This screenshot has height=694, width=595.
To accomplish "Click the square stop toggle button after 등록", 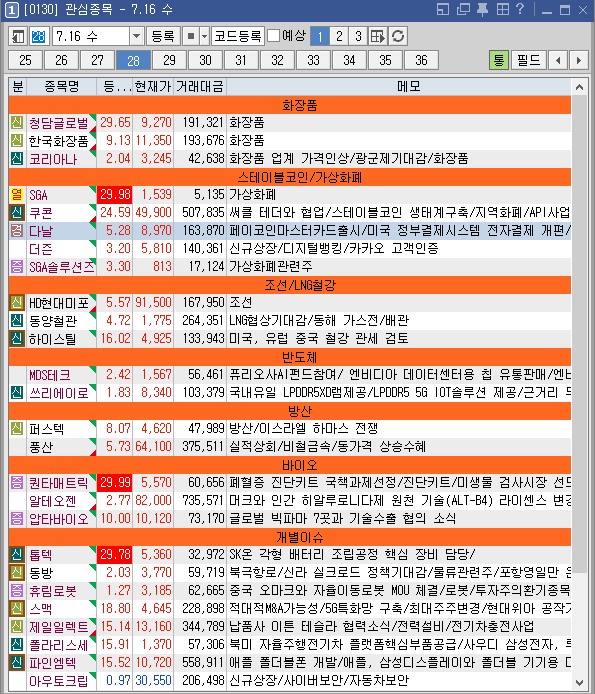I will [191, 36].
